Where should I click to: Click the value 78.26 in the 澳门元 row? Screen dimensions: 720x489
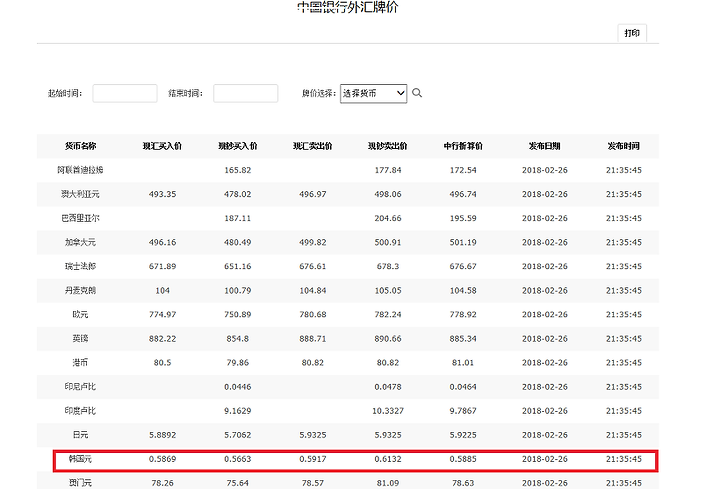pyautogui.click(x=163, y=483)
